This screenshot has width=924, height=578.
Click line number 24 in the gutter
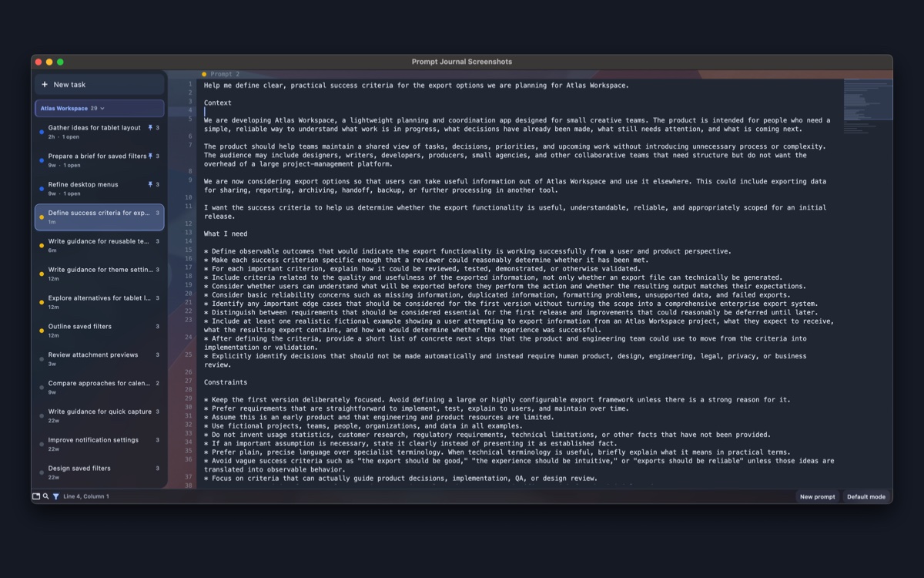click(x=189, y=337)
